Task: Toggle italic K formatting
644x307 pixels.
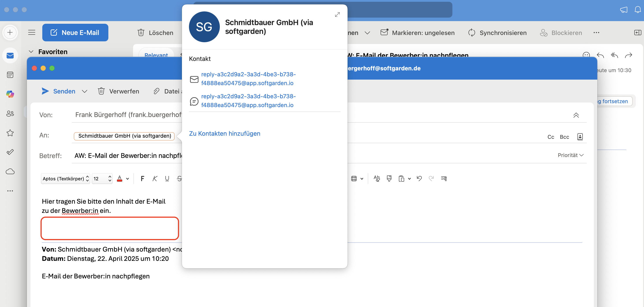Action: coord(155,178)
